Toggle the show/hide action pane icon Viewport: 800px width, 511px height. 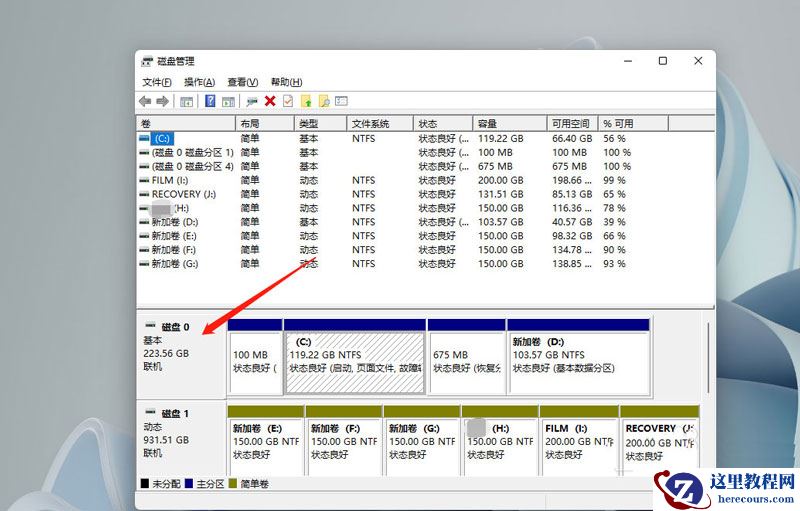[x=228, y=101]
